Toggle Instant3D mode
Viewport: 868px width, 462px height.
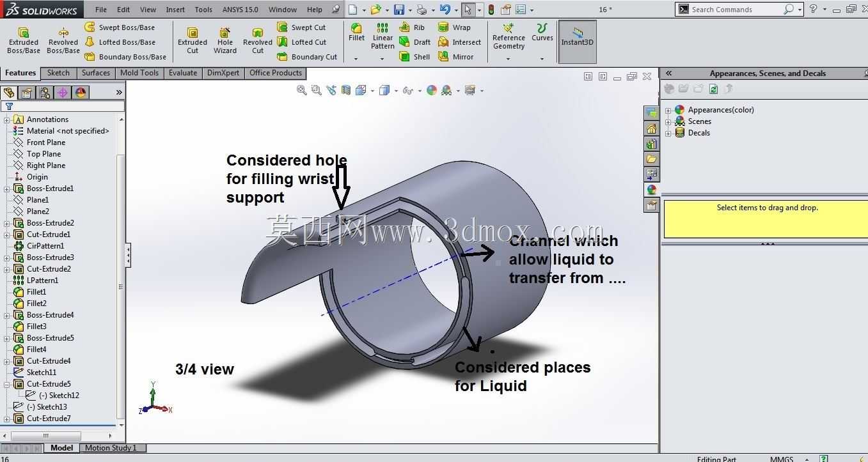tap(578, 42)
